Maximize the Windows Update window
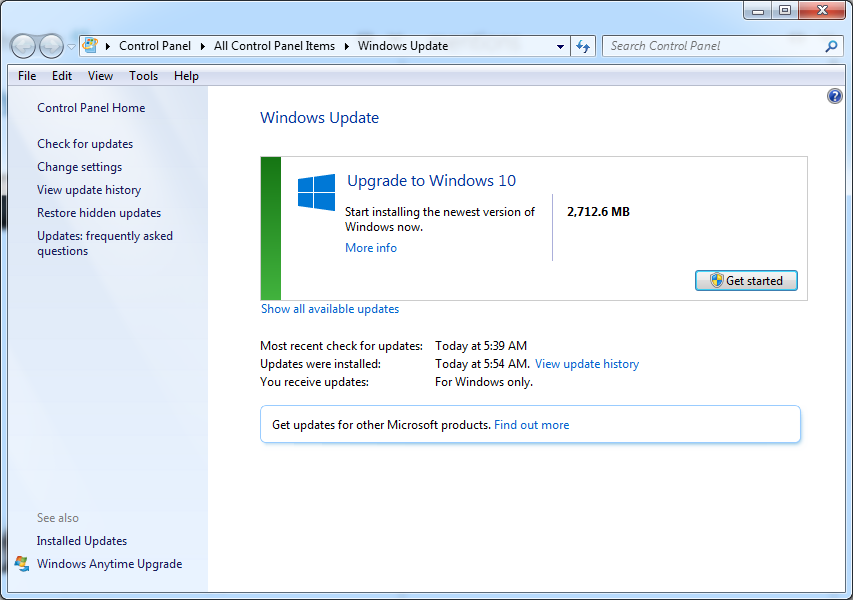 (784, 10)
